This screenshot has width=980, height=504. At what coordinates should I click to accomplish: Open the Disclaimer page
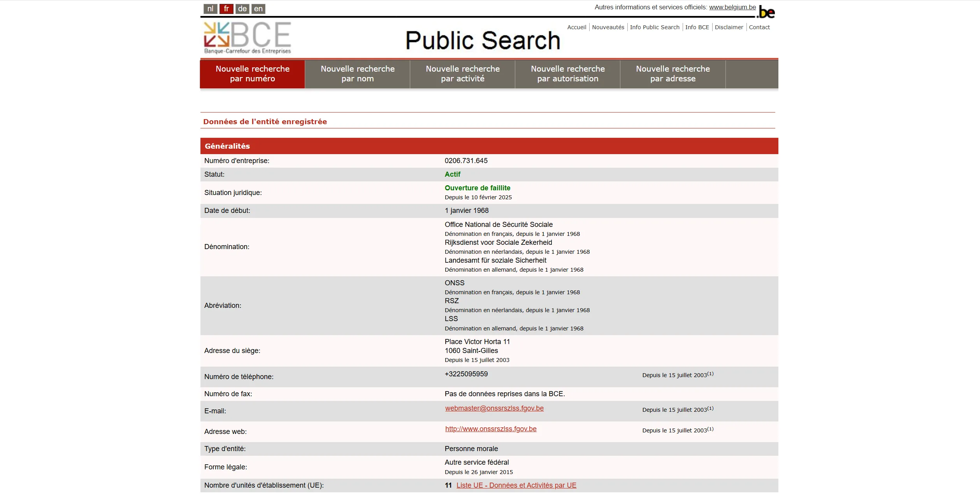click(x=729, y=27)
